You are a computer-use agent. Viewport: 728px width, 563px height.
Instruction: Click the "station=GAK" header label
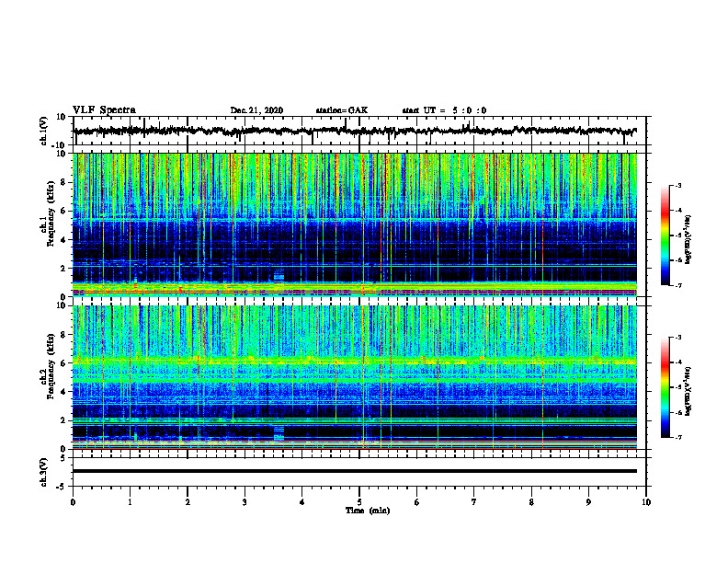click(342, 110)
